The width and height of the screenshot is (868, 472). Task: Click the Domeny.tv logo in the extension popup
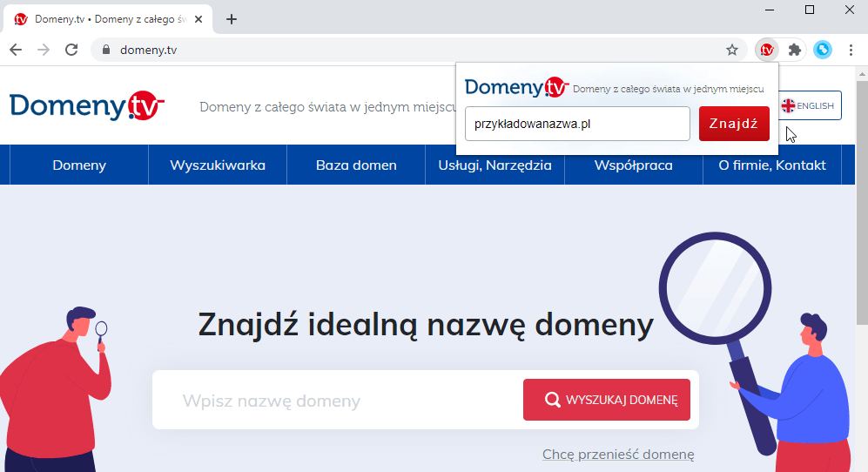(x=516, y=88)
